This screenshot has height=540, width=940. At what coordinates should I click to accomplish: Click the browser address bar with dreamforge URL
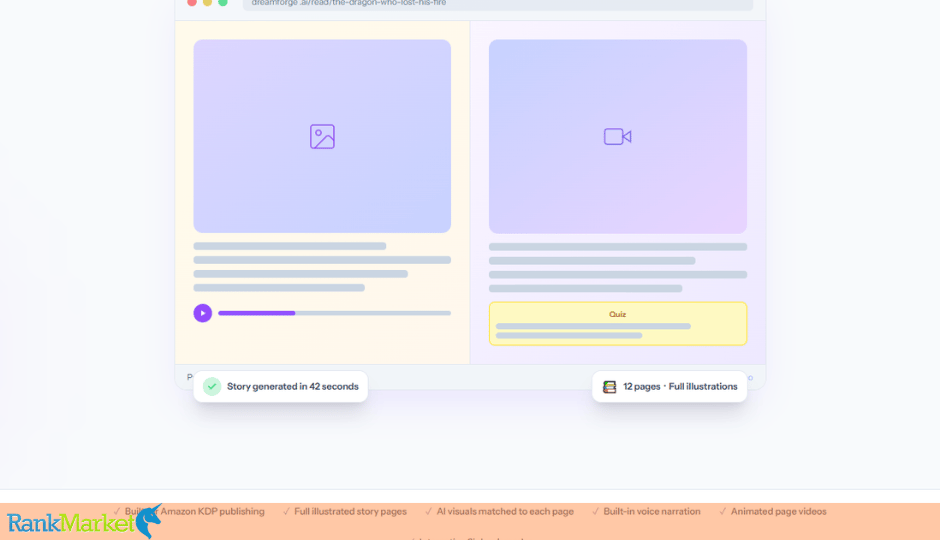point(498,4)
